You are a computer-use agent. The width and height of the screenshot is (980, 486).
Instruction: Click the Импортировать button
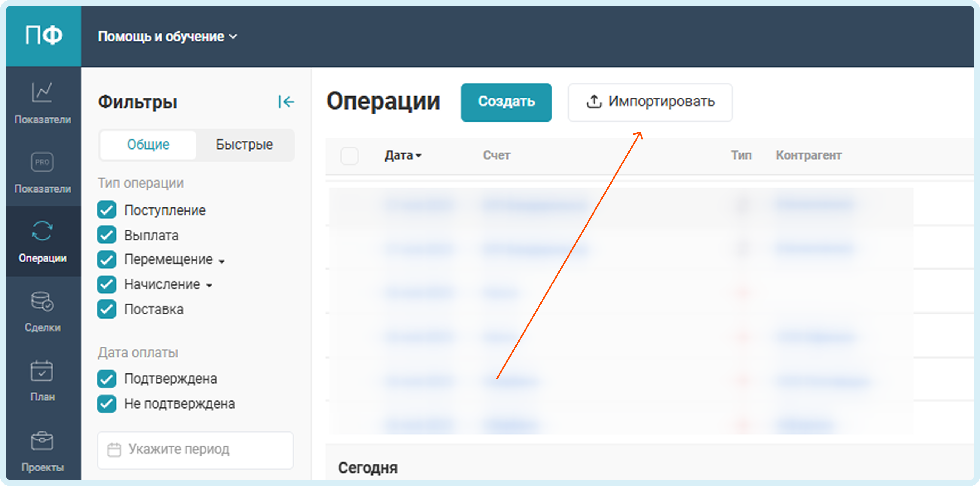(650, 102)
